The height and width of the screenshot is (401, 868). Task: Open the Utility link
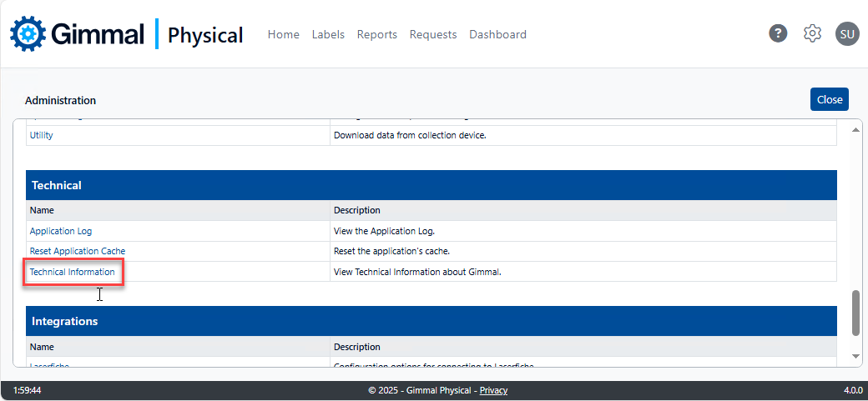tap(42, 135)
